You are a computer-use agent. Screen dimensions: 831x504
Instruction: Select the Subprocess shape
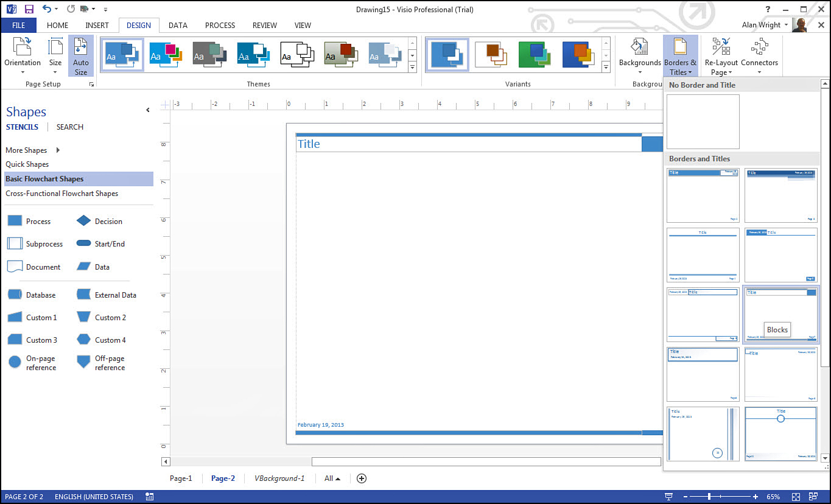[35, 243]
